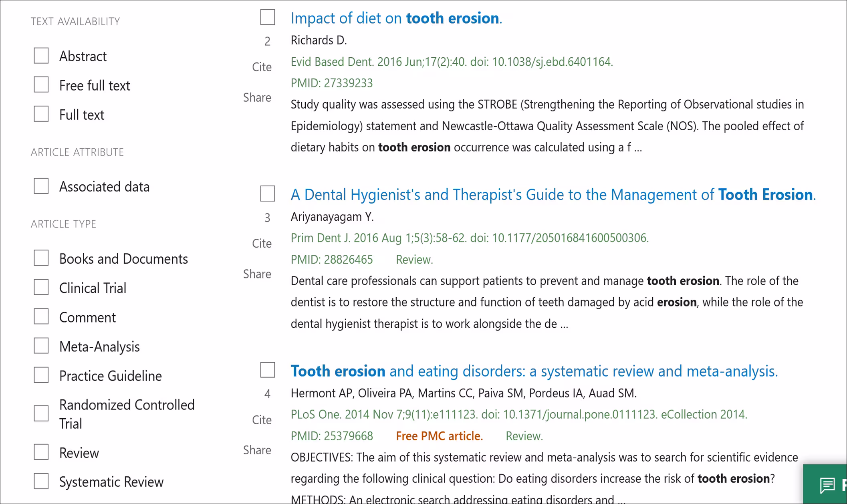Check Randomized Controlled Trial filter

(40, 413)
